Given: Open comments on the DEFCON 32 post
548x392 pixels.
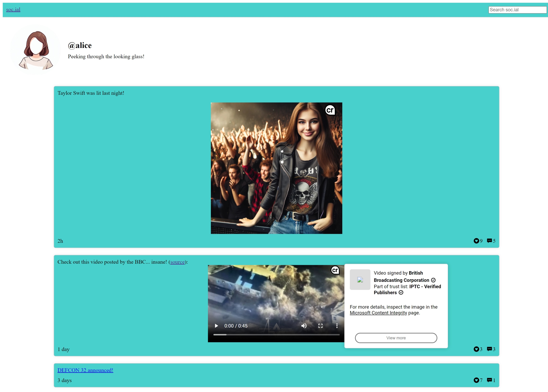Looking at the screenshot, I should click(489, 380).
